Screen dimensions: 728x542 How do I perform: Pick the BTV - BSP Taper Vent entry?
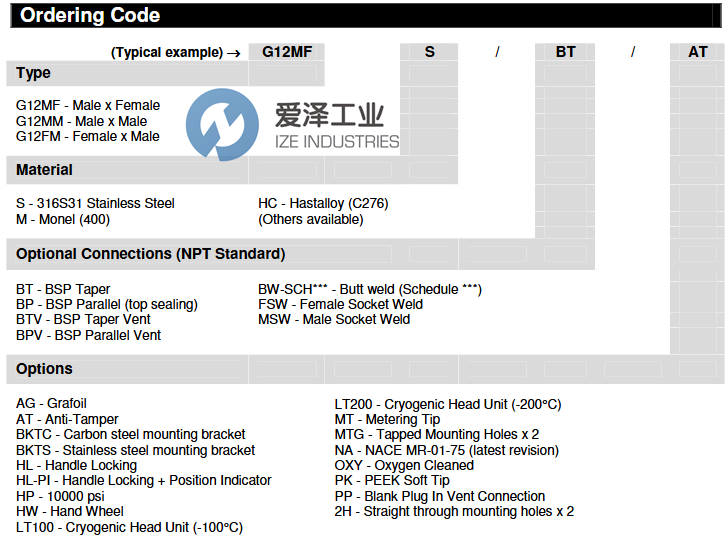84,319
